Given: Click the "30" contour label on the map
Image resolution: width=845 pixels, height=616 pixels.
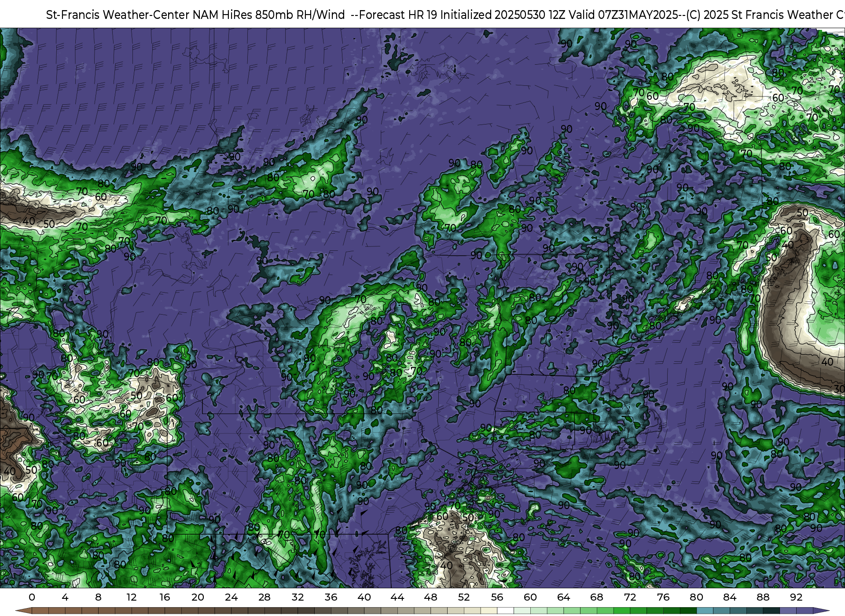Looking at the screenshot, I should tap(839, 389).
